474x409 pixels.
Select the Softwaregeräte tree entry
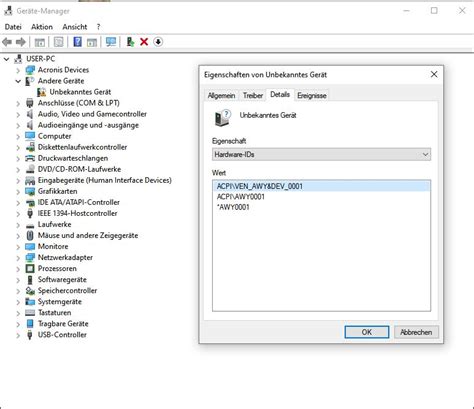pyautogui.click(x=62, y=280)
